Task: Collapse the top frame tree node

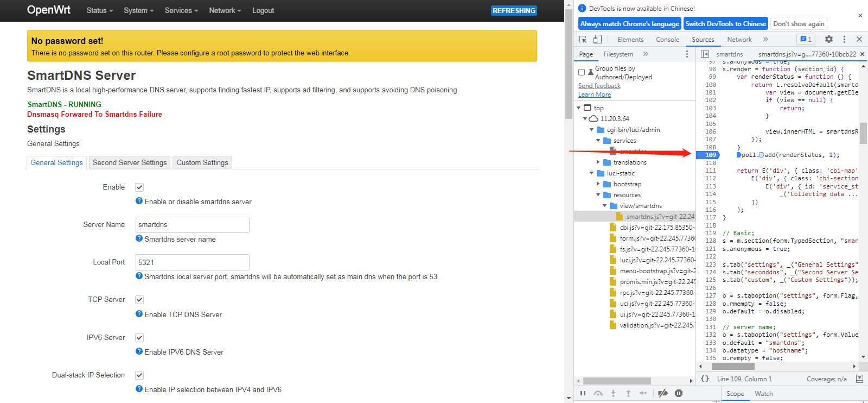Action: [x=579, y=108]
